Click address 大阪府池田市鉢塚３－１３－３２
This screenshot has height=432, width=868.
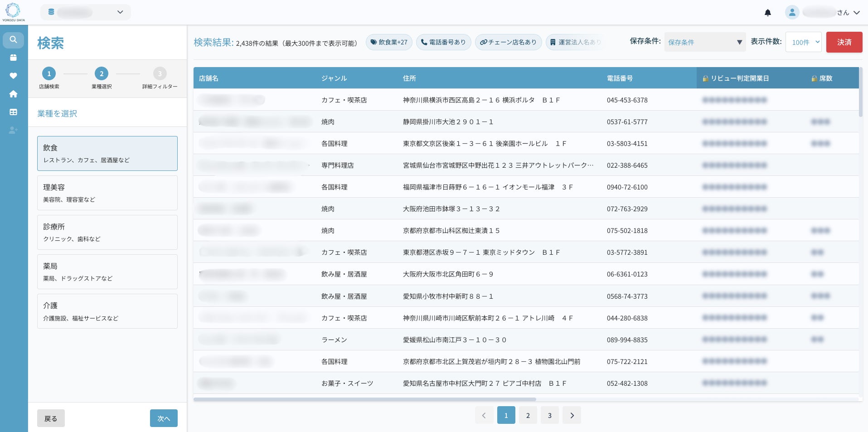[x=451, y=209]
